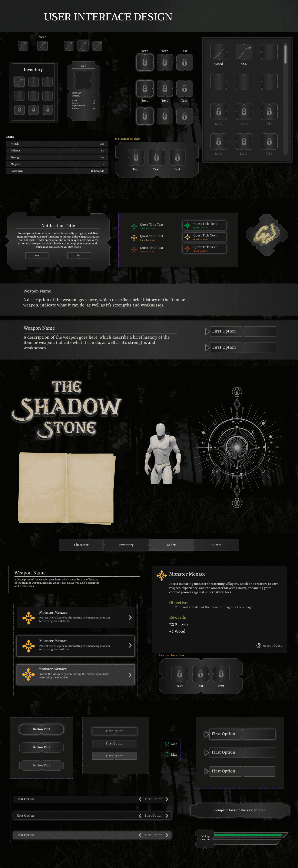
Task: Click the Accept Quest Q icon
Action: [x=259, y=645]
